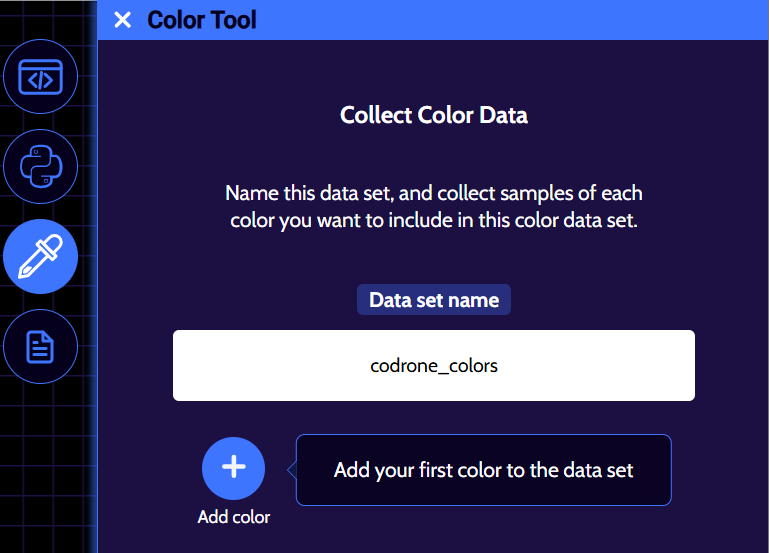Click the plus icon to add color

(233, 467)
